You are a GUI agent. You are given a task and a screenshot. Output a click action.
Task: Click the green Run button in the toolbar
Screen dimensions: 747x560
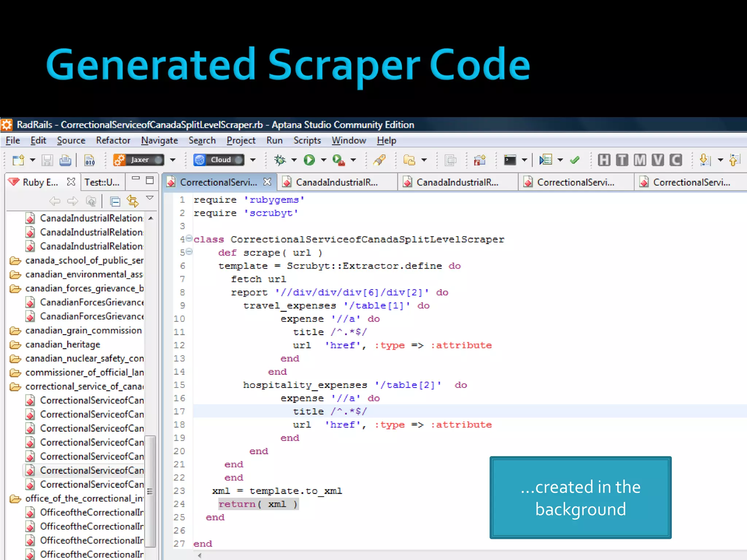pos(309,160)
